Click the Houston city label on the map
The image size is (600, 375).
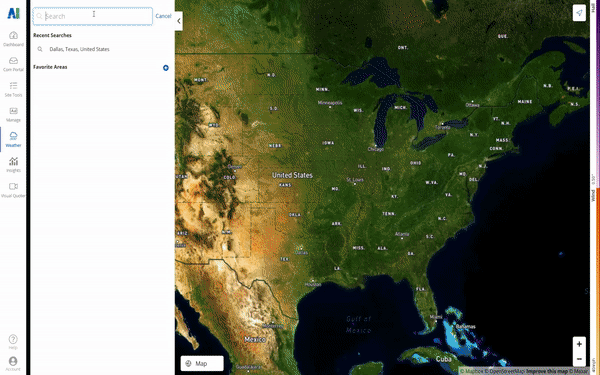[313, 284]
